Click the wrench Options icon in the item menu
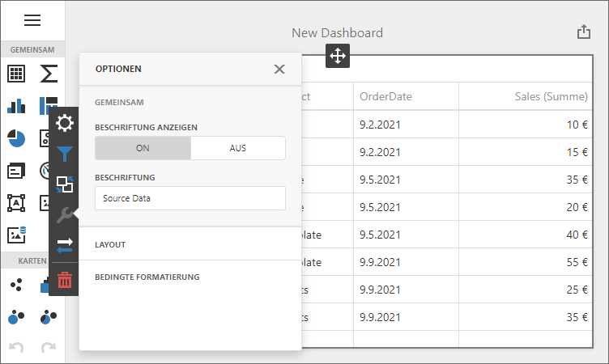609x364 pixels. tap(65, 214)
